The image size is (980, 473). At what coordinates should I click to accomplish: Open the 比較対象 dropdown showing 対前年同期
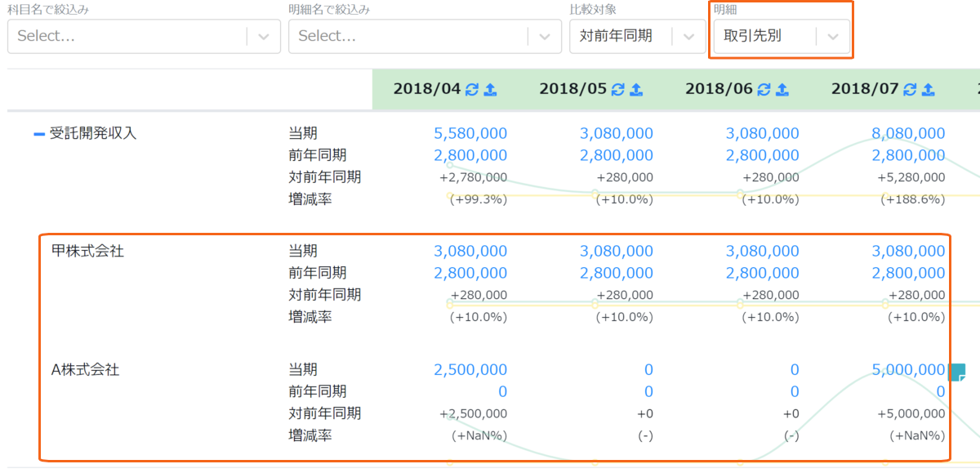click(x=637, y=36)
